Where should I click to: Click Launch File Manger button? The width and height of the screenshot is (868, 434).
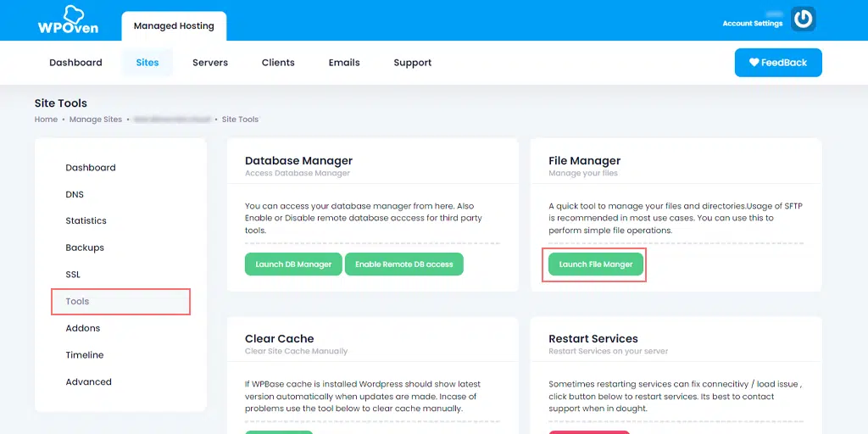pyautogui.click(x=596, y=264)
